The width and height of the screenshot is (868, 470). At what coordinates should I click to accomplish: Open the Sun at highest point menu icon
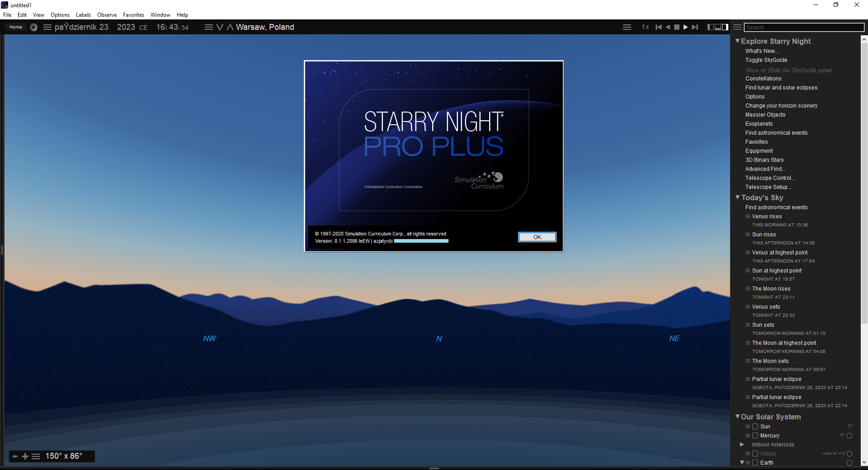click(748, 271)
